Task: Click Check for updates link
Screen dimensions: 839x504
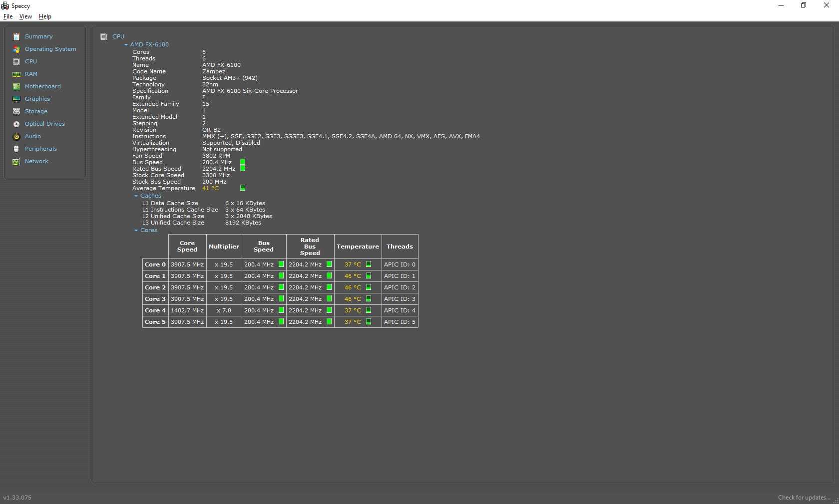Action: pyautogui.click(x=804, y=498)
